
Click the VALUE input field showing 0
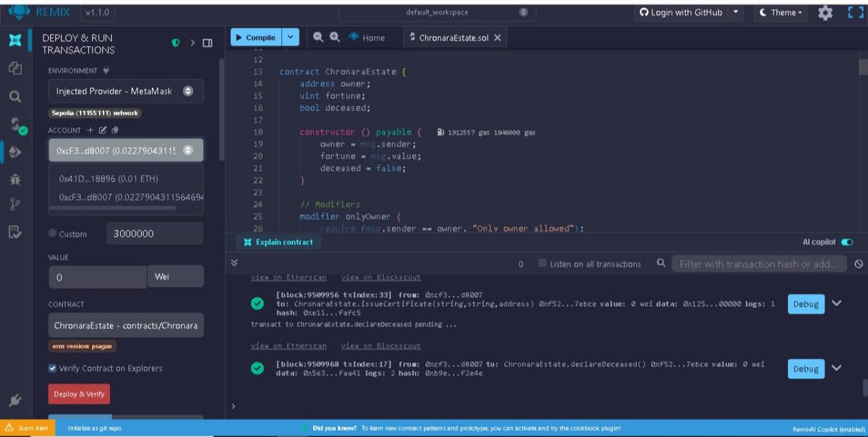[98, 277]
